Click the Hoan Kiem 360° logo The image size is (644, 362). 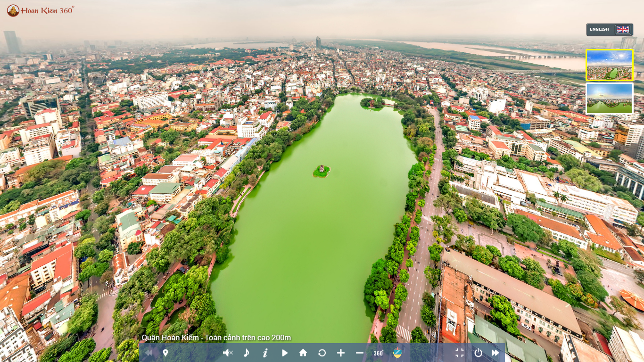(x=41, y=10)
